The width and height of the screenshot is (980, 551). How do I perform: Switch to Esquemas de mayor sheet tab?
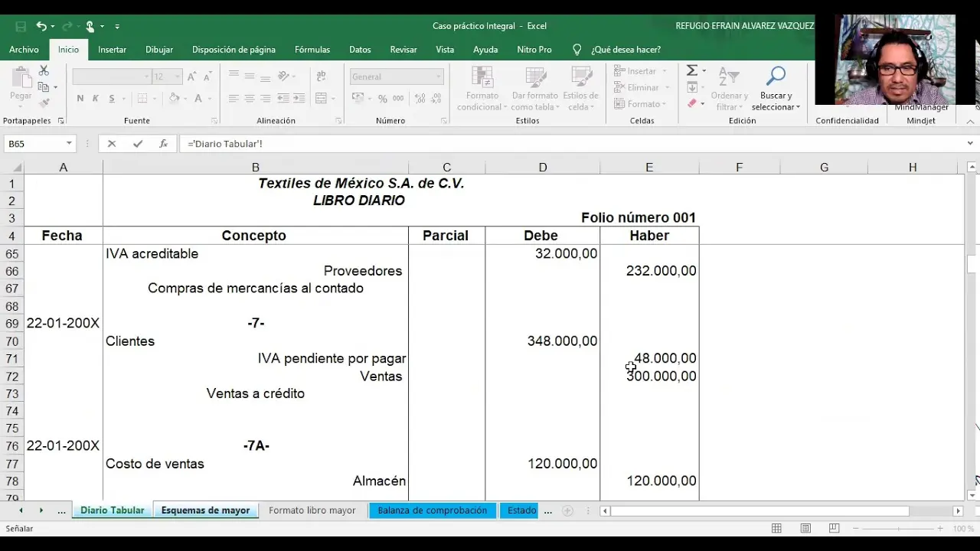(x=205, y=510)
